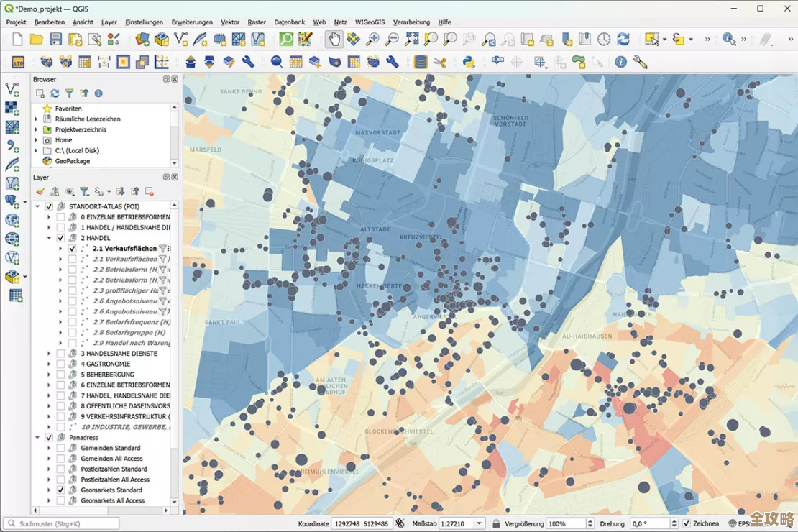Uncheck the STANDORT-ATLAS (POI) layer group

[49, 206]
